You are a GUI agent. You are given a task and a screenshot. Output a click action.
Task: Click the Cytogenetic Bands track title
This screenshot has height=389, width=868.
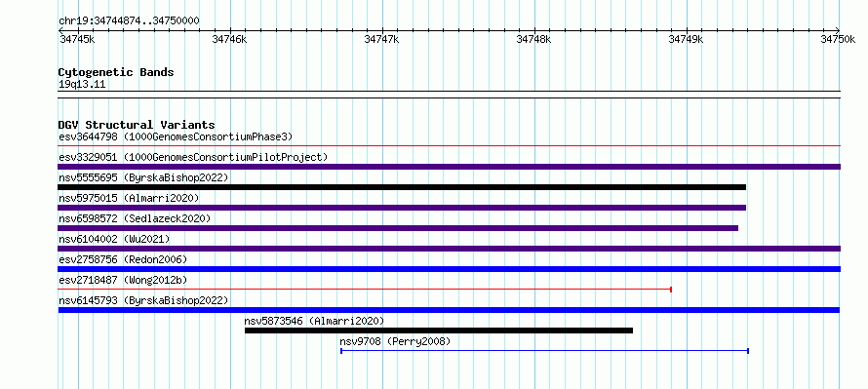[116, 72]
